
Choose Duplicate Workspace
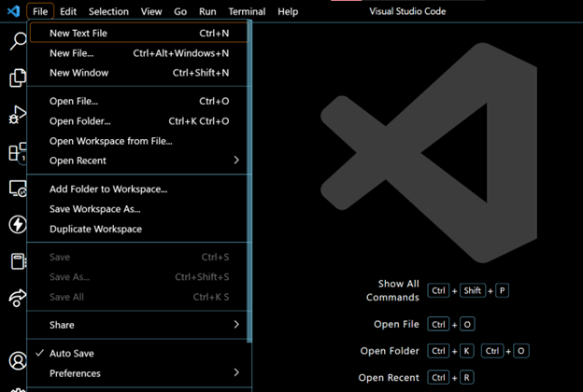(x=137, y=229)
